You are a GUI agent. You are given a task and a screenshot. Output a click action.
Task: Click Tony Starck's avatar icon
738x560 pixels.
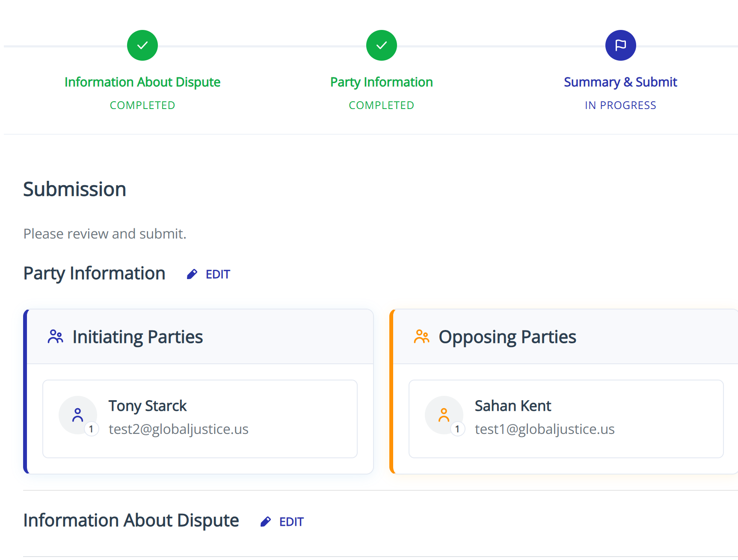tap(78, 415)
